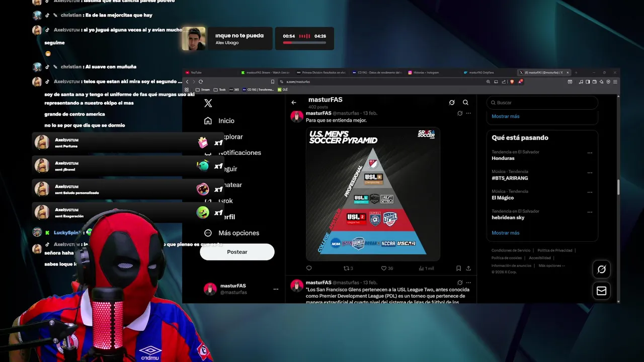This screenshot has width=644, height=362.
Task: Open Stream bookmarks folder
Action: pyautogui.click(x=203, y=89)
